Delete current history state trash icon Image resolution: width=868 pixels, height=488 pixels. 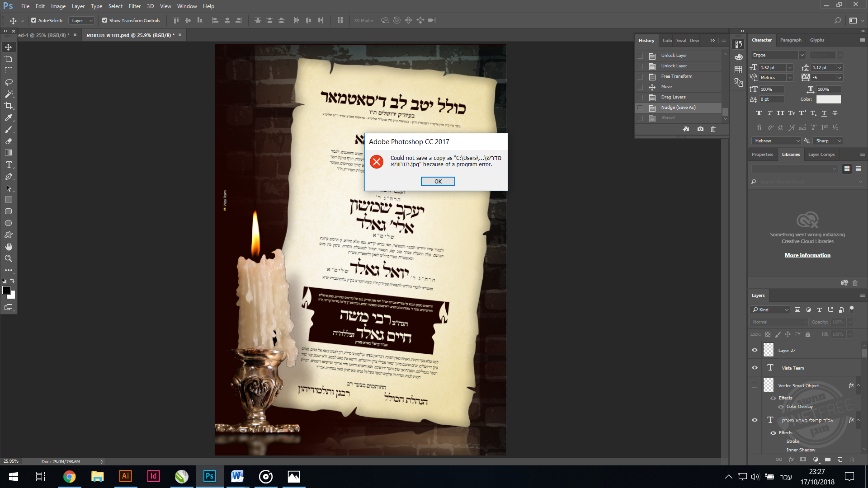pyautogui.click(x=713, y=129)
